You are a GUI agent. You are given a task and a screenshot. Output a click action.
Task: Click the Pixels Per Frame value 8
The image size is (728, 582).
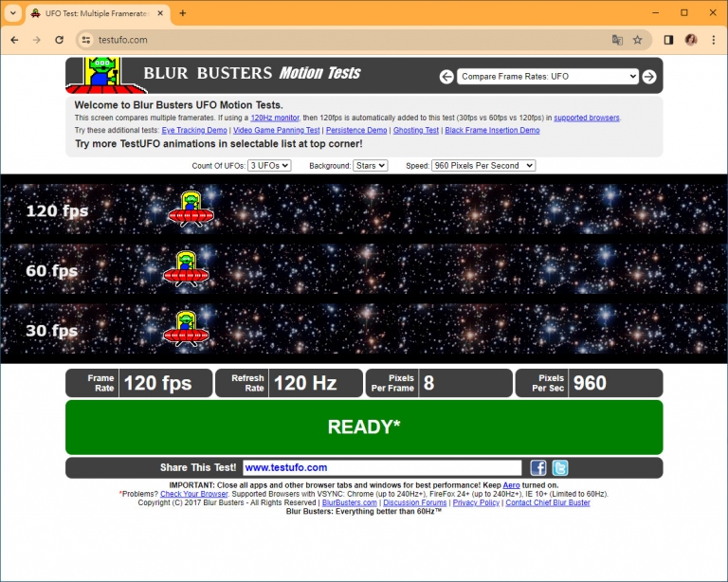coord(429,383)
